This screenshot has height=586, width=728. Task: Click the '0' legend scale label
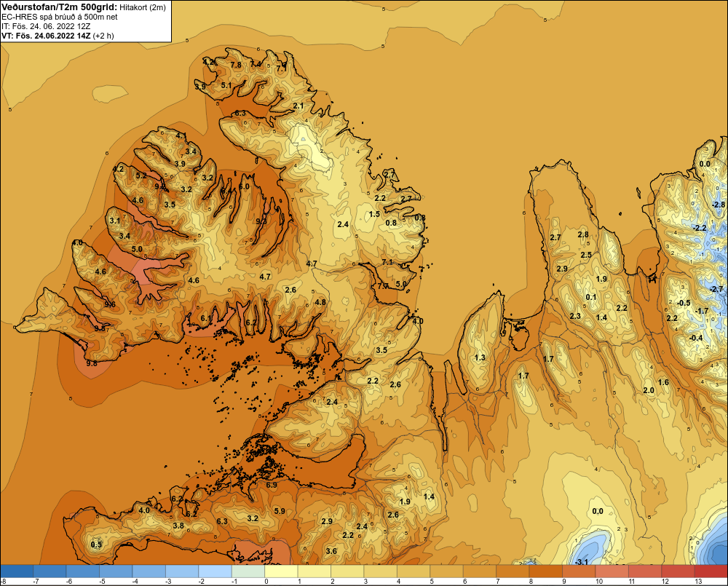[266, 582]
